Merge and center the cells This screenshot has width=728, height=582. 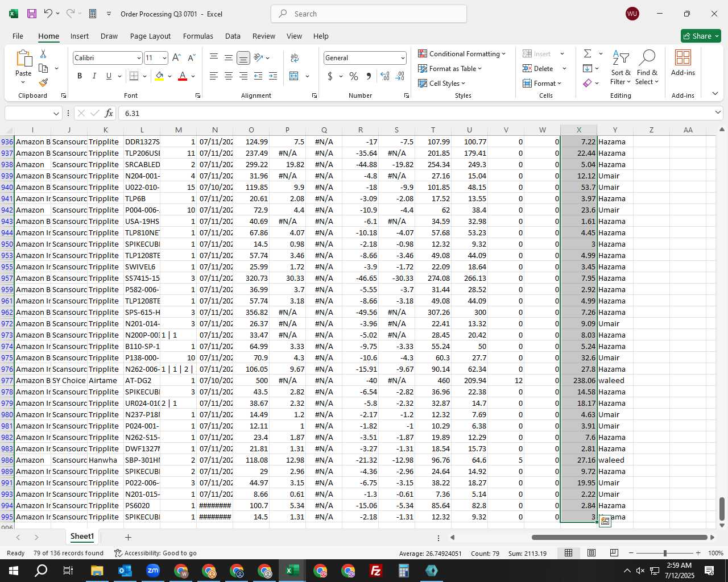[294, 76]
